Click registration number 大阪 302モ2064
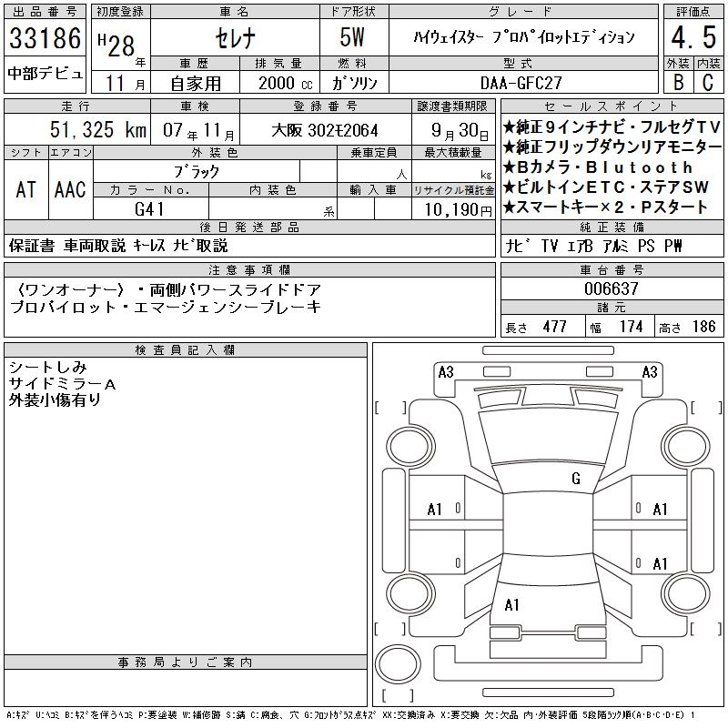Image resolution: width=728 pixels, height=728 pixels. click(x=325, y=130)
